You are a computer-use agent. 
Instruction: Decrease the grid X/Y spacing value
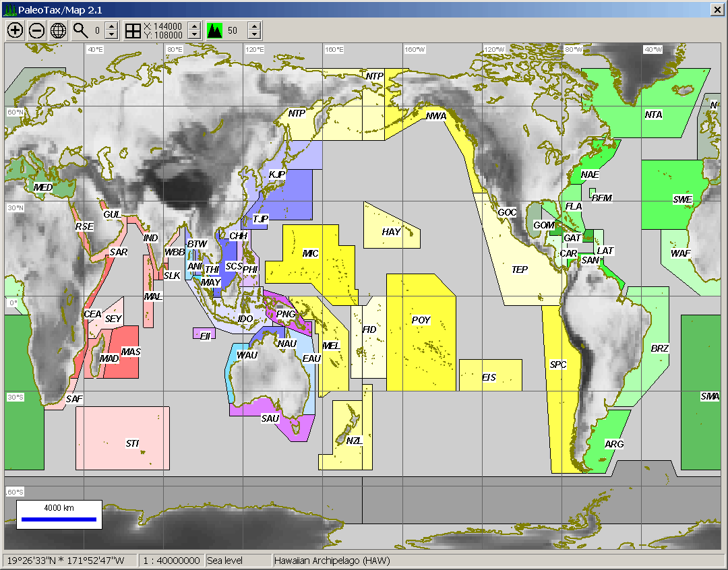[x=194, y=34]
